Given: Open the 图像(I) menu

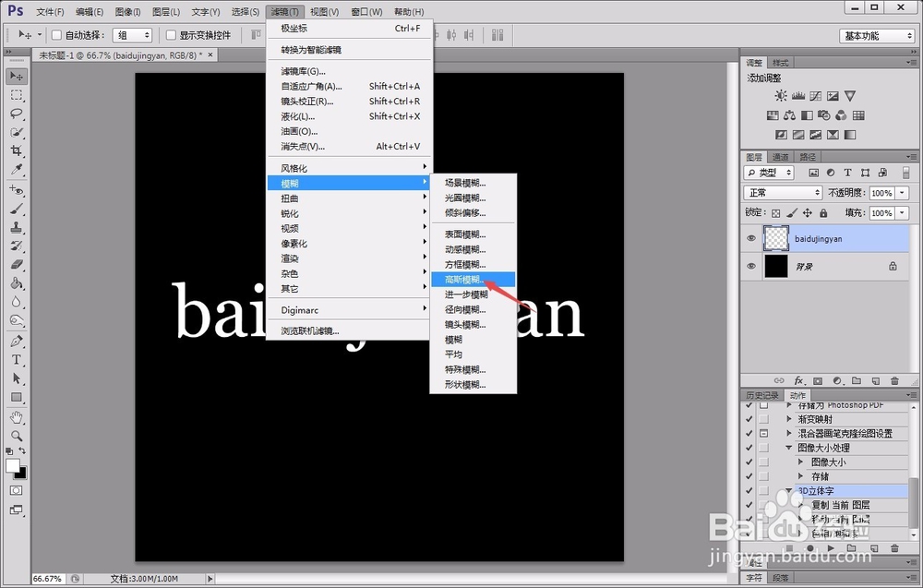Looking at the screenshot, I should [x=127, y=12].
